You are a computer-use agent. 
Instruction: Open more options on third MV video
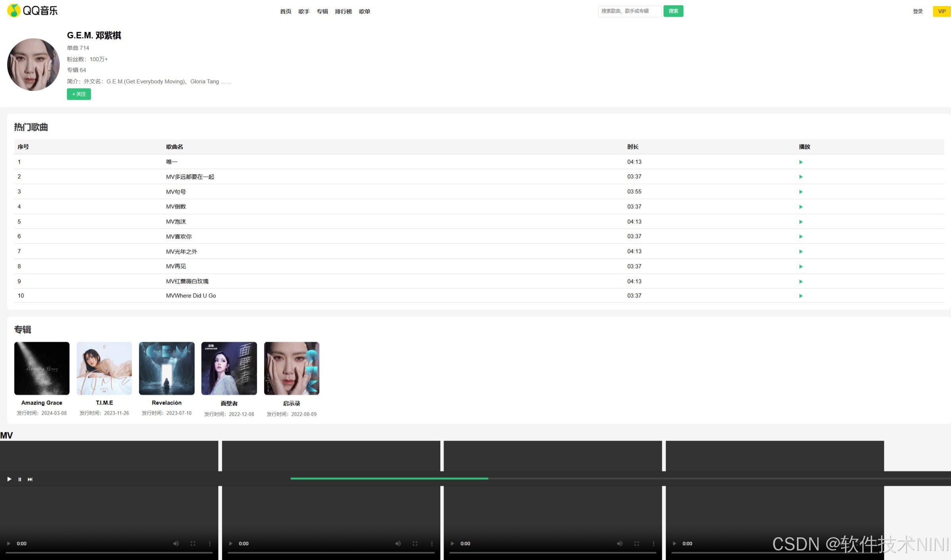point(654,544)
